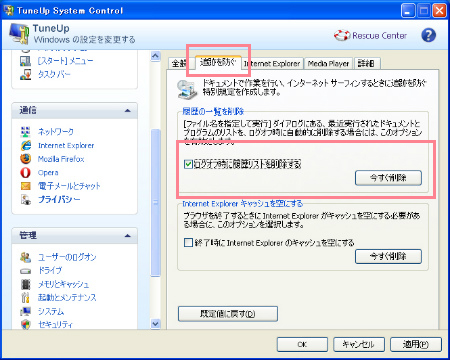Open the Opera link

[48, 173]
